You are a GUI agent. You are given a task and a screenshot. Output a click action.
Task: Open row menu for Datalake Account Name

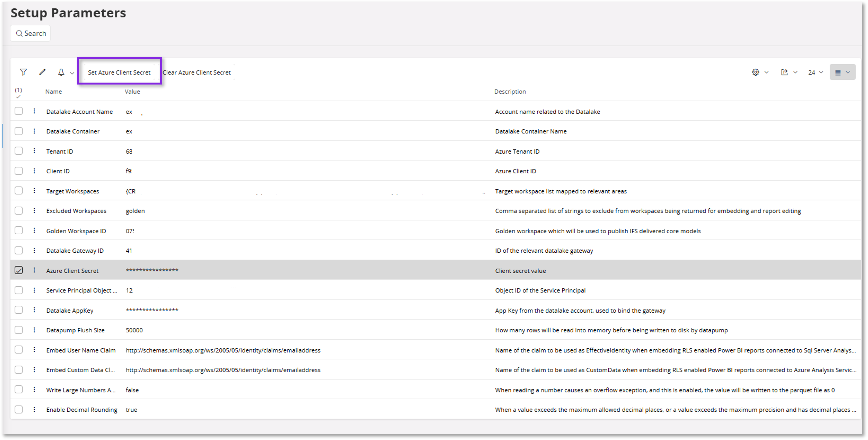pos(34,111)
